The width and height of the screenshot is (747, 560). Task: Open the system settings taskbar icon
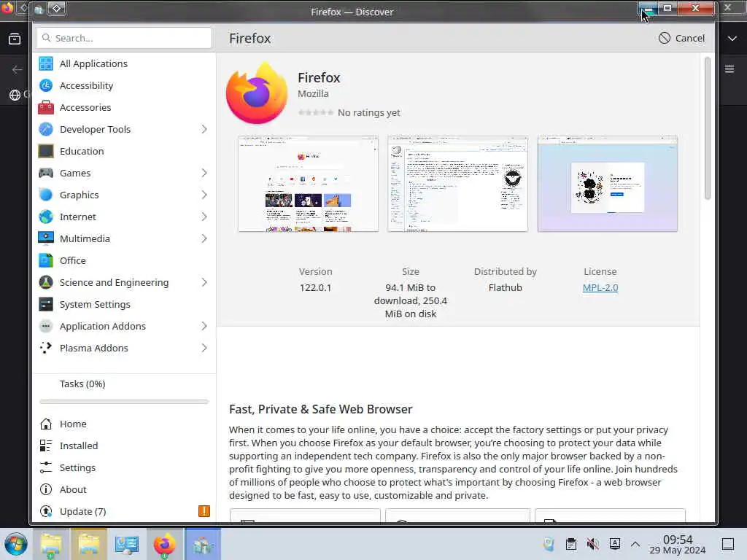(127, 544)
